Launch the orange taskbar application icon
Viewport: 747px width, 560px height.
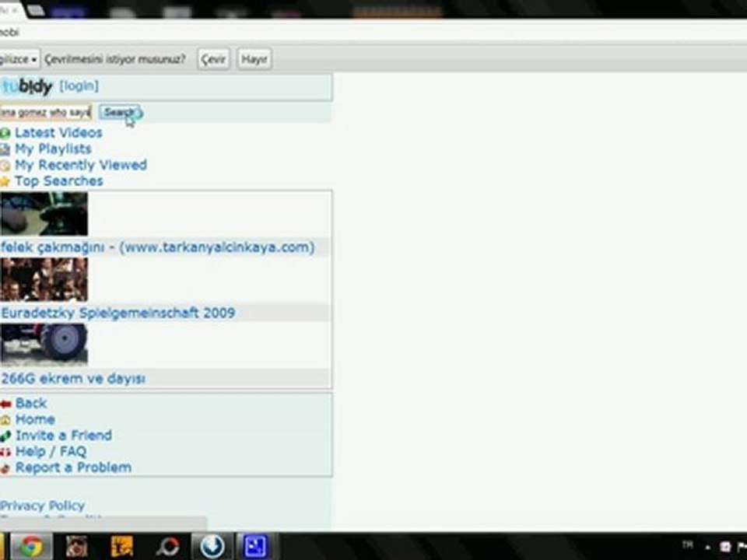tap(122, 547)
